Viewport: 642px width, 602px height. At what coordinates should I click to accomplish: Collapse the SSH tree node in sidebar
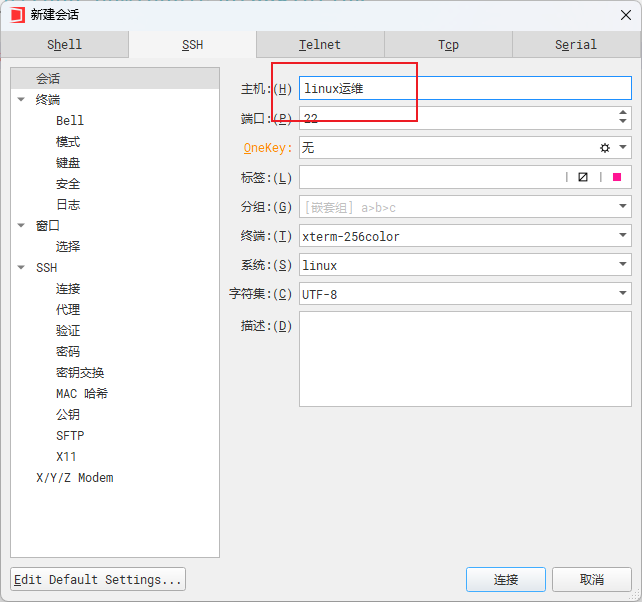point(21,268)
